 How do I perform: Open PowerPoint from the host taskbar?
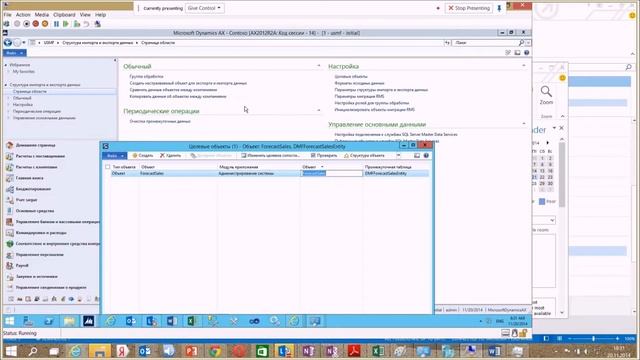pos(191,351)
